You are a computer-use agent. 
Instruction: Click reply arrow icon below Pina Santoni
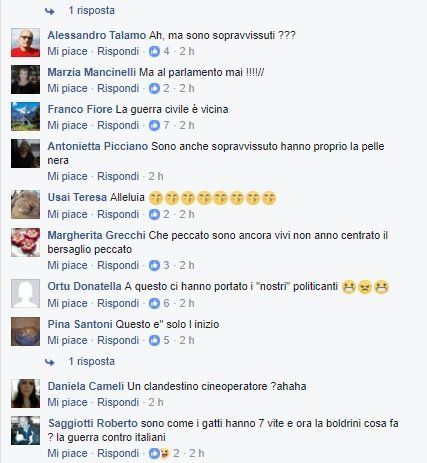pos(50,362)
